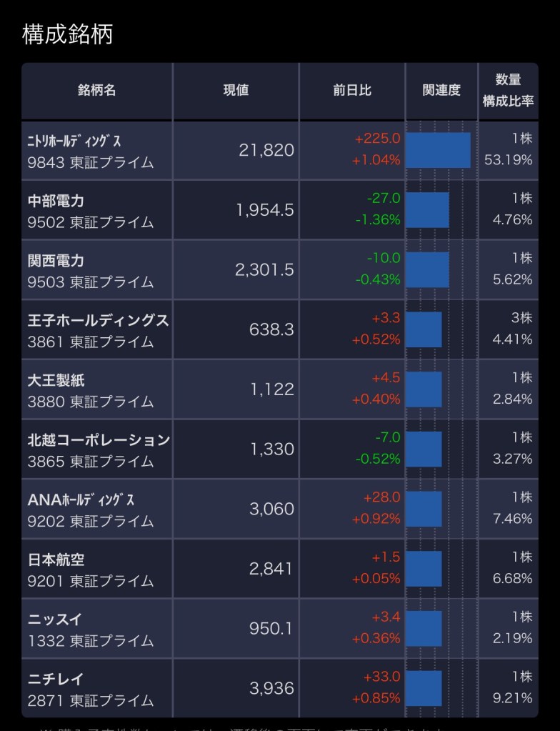
Task: Click the 構成銘柄 section heading
Action: (68, 34)
